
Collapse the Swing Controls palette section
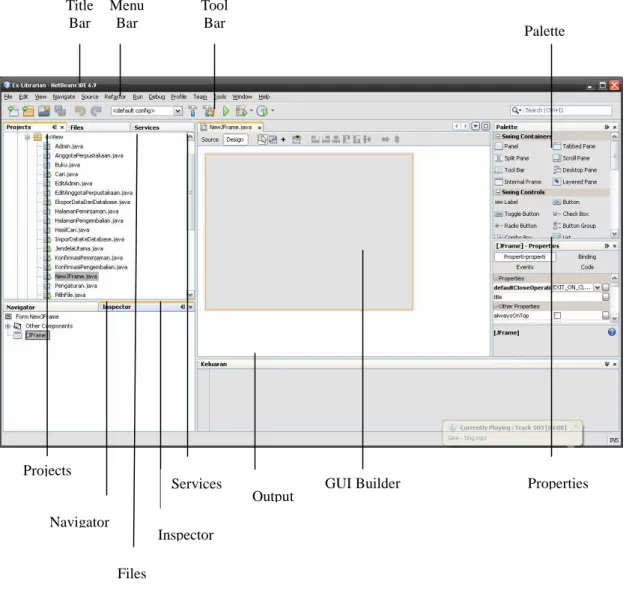point(498,192)
